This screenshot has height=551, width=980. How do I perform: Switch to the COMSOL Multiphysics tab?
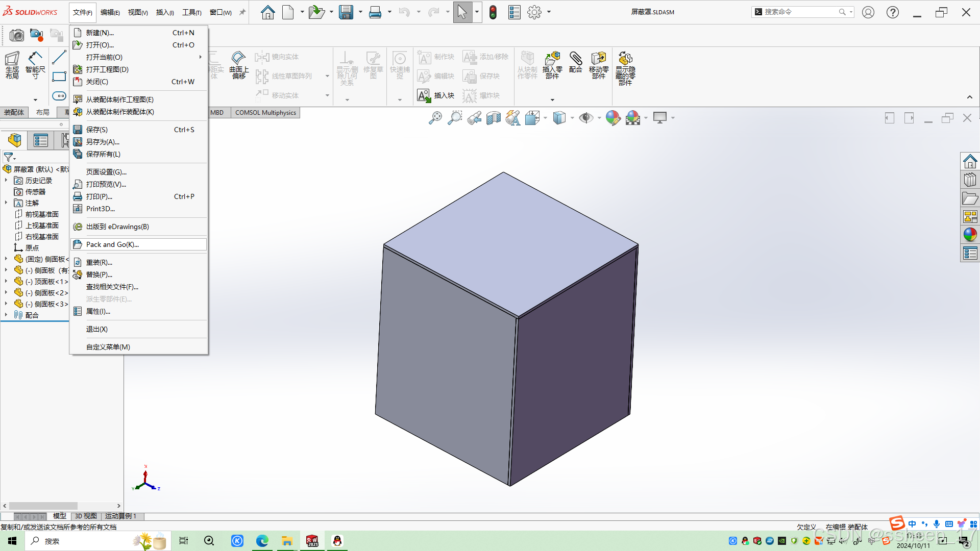coord(265,113)
